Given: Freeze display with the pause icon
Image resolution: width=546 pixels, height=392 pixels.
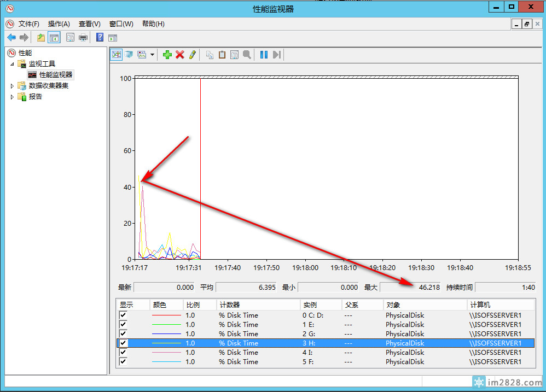Looking at the screenshot, I should pyautogui.click(x=264, y=55).
